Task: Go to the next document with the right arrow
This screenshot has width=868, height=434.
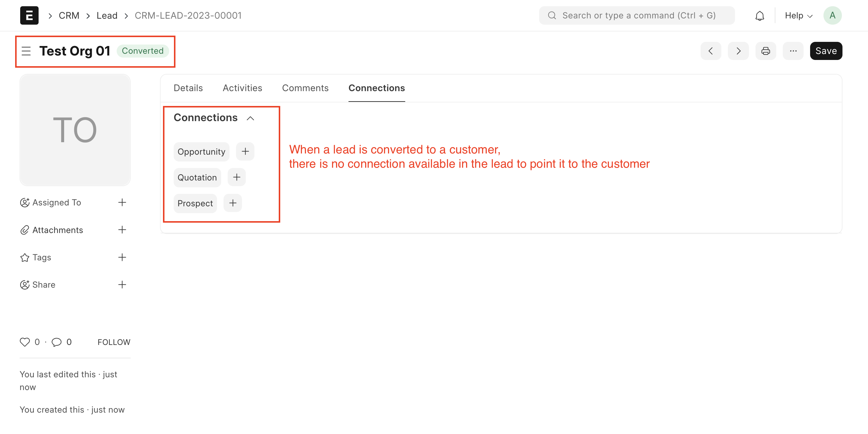Action: tap(738, 50)
